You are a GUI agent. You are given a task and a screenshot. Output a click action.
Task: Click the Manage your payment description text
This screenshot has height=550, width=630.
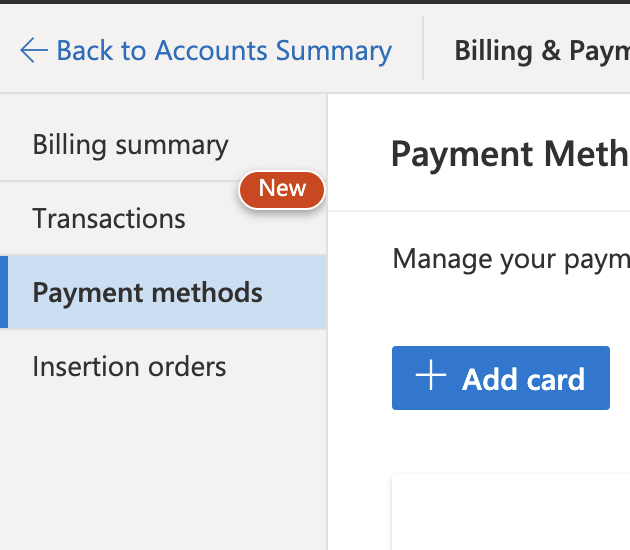pos(511,260)
